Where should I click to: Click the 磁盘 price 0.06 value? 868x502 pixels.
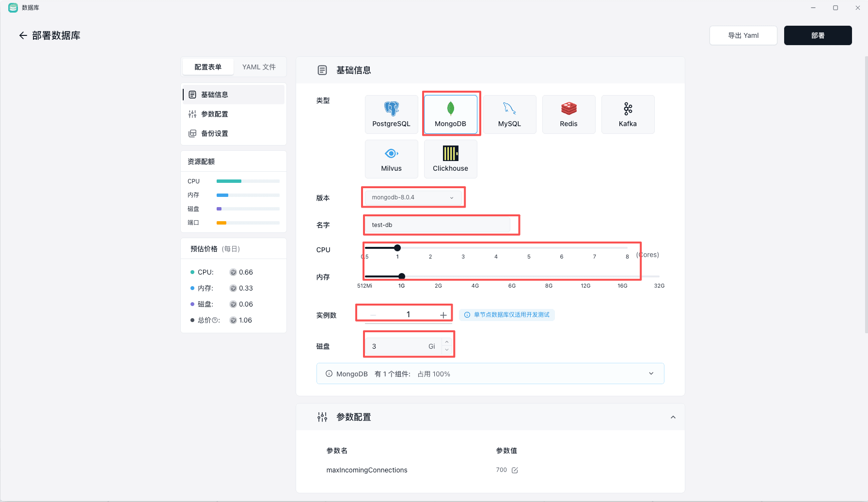point(246,304)
